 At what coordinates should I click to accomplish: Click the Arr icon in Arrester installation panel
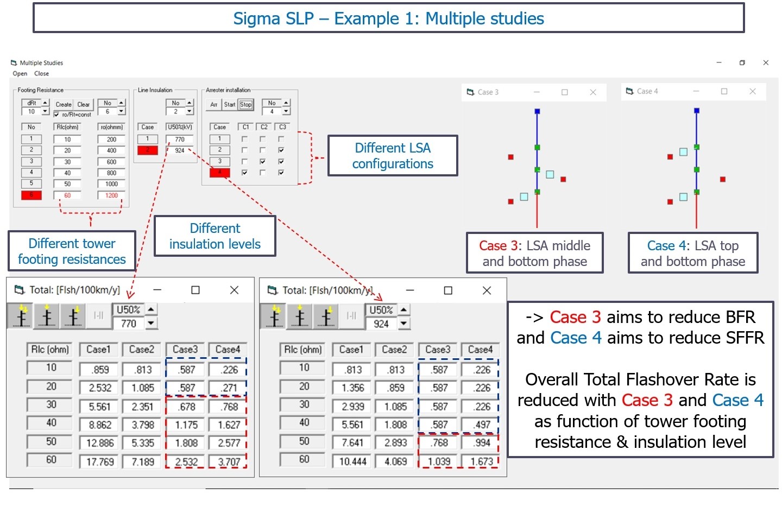click(214, 105)
